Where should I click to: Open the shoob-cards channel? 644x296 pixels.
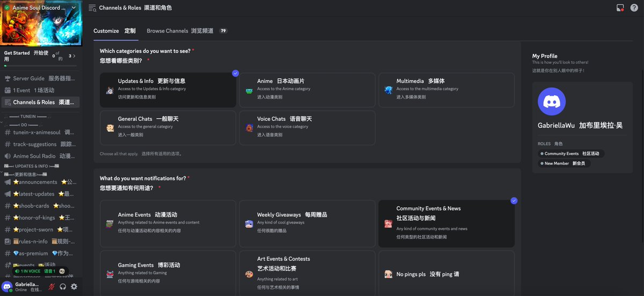40,206
